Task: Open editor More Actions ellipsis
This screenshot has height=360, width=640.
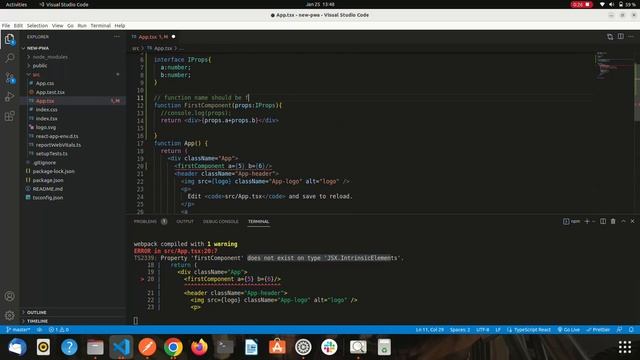Action: coord(631,36)
